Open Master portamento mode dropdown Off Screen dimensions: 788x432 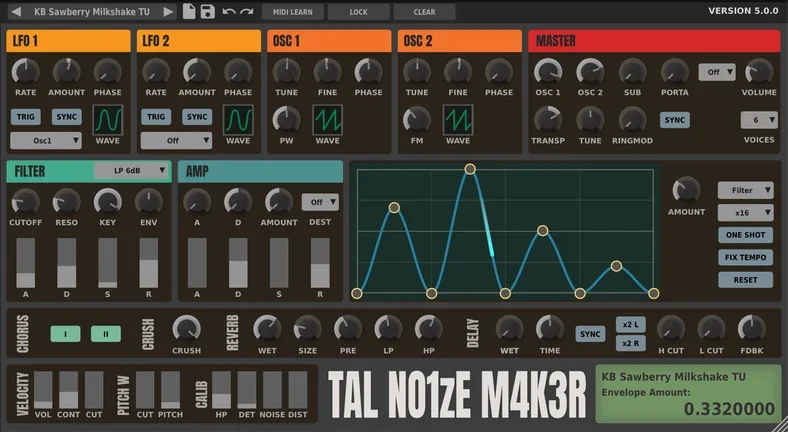coord(717,72)
